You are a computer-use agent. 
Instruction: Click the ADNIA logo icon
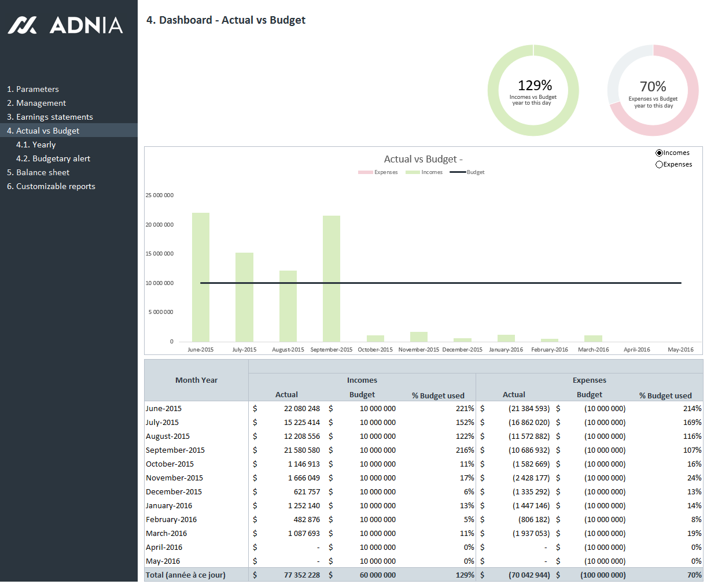[x=23, y=25]
